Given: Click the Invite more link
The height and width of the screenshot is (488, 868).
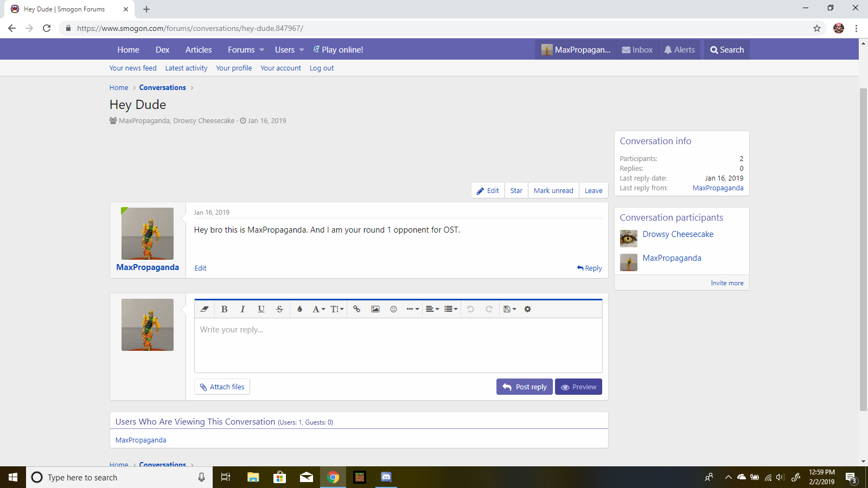Looking at the screenshot, I should pyautogui.click(x=727, y=283).
